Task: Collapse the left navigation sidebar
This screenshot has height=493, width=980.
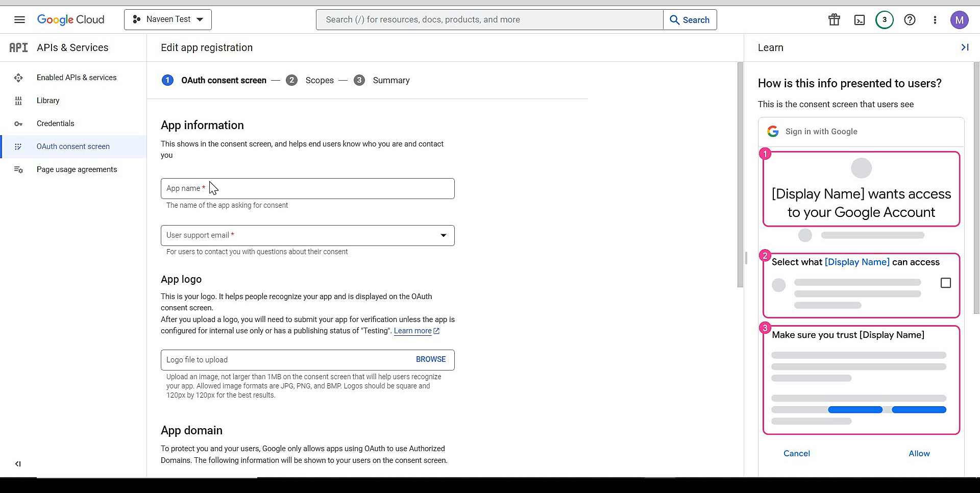Action: [18, 464]
